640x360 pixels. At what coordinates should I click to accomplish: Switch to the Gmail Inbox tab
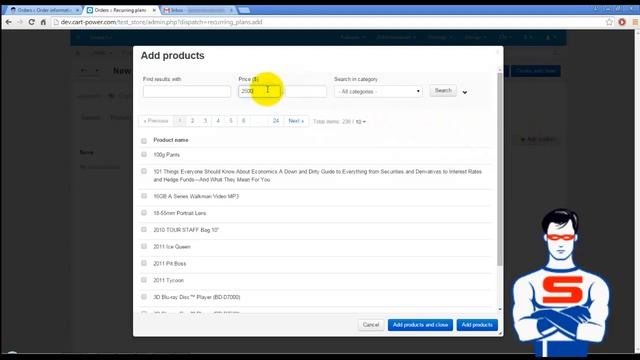click(198, 10)
